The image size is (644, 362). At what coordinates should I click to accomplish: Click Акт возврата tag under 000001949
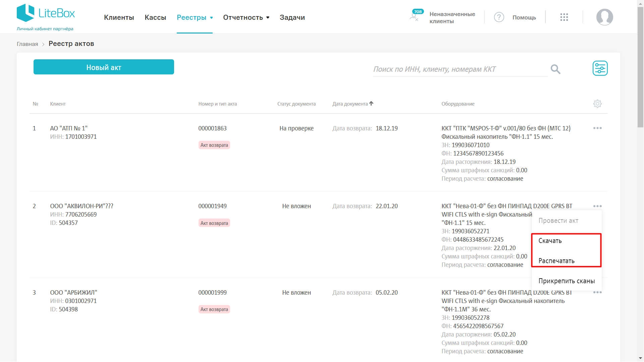tap(214, 223)
